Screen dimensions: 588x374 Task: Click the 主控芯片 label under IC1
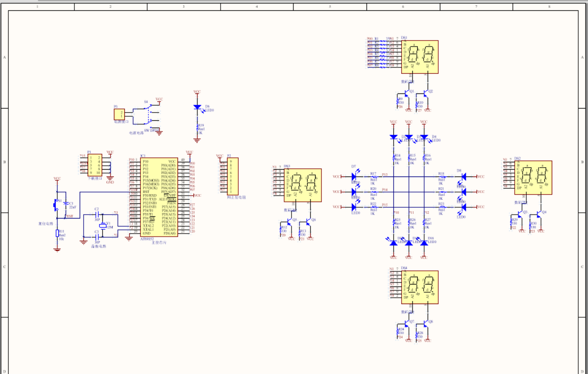[x=159, y=242]
